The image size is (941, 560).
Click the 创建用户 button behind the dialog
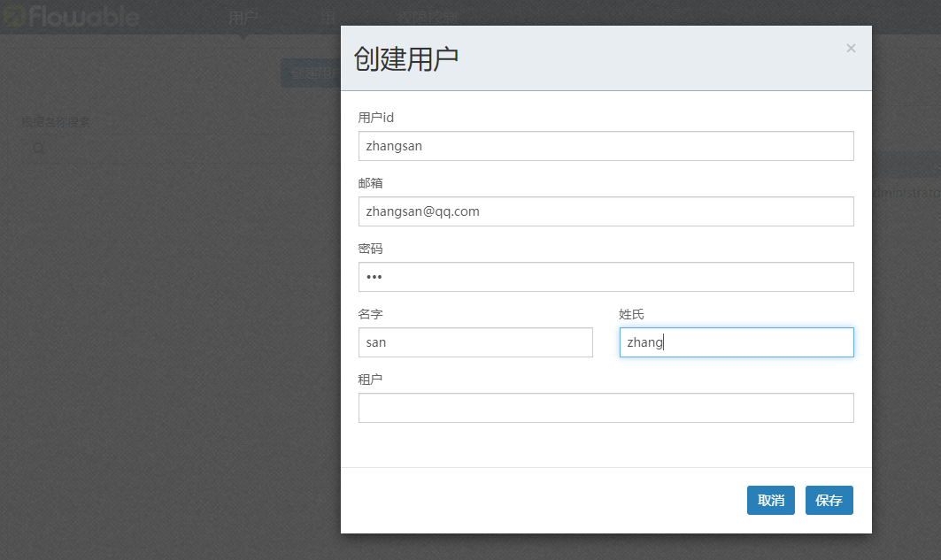(x=310, y=73)
